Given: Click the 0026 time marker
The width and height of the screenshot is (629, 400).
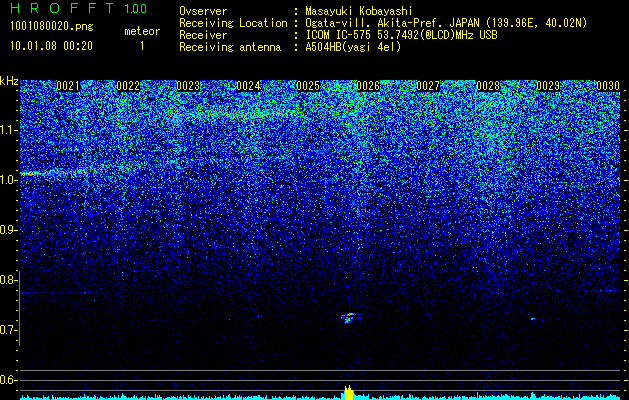Looking at the screenshot, I should click(x=368, y=86).
